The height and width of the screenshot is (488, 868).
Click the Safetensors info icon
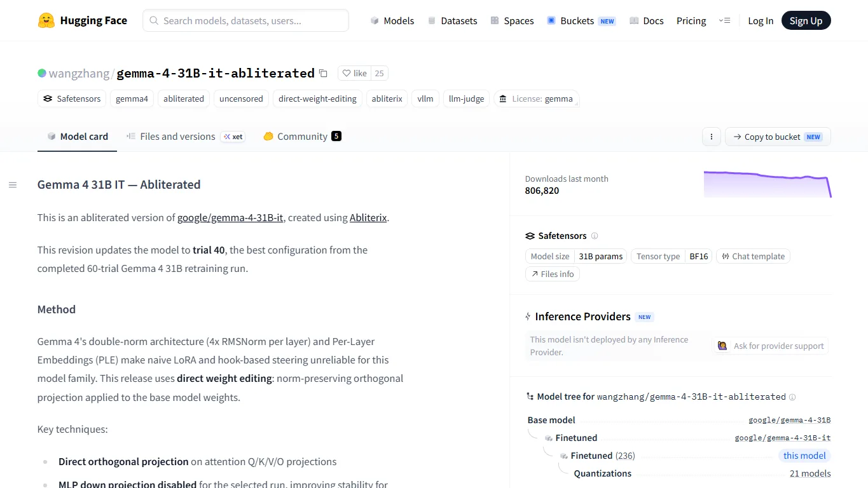click(x=595, y=236)
